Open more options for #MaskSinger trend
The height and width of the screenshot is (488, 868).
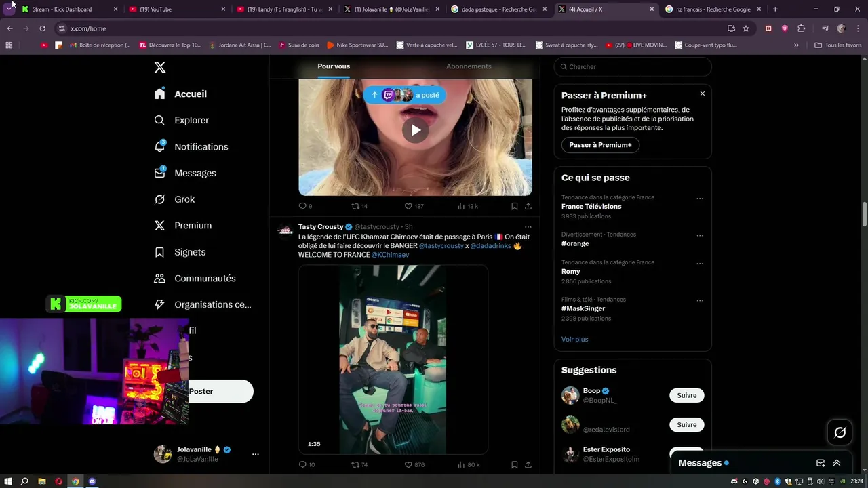(x=700, y=300)
